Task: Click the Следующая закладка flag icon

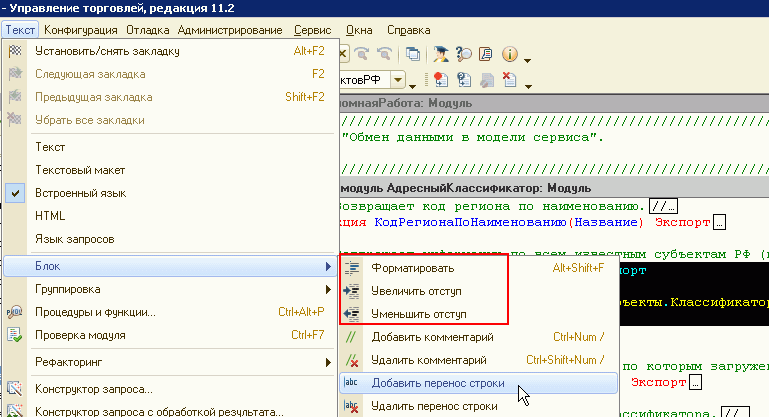Action: (15, 74)
